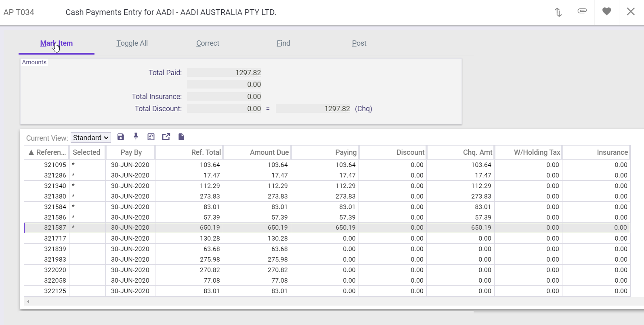
Task: Click Amount Due cell 130.28
Action: tap(257, 238)
